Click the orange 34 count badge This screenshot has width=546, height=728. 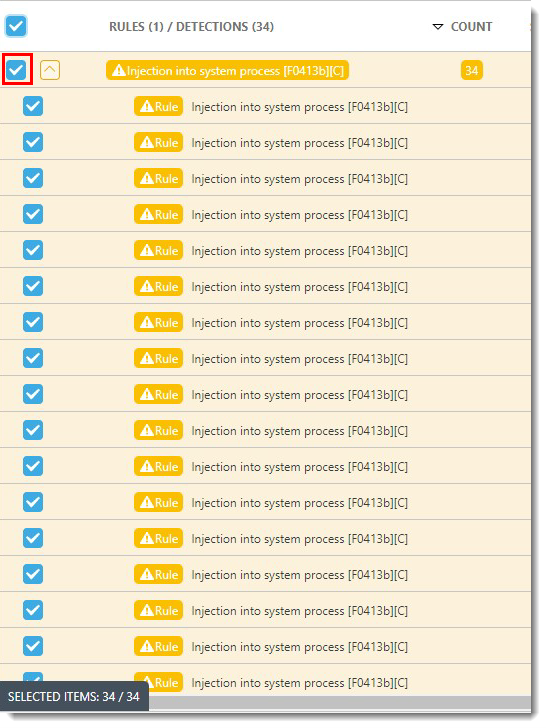click(472, 71)
